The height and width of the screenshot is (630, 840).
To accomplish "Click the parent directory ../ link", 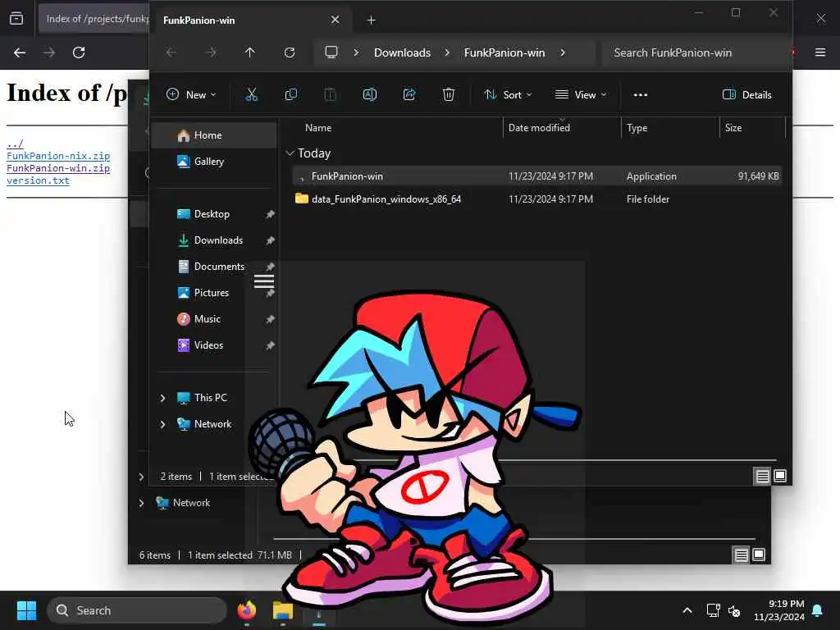I will tap(15, 144).
